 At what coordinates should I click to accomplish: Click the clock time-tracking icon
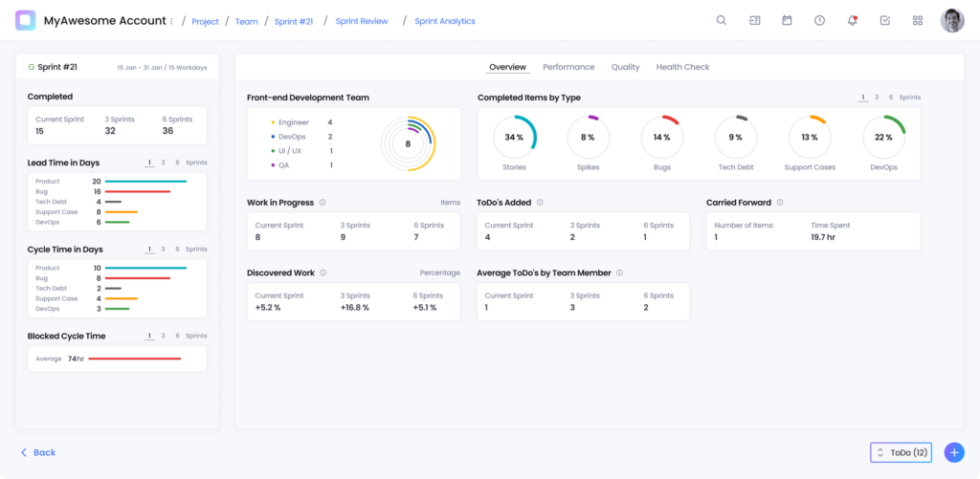pos(819,20)
